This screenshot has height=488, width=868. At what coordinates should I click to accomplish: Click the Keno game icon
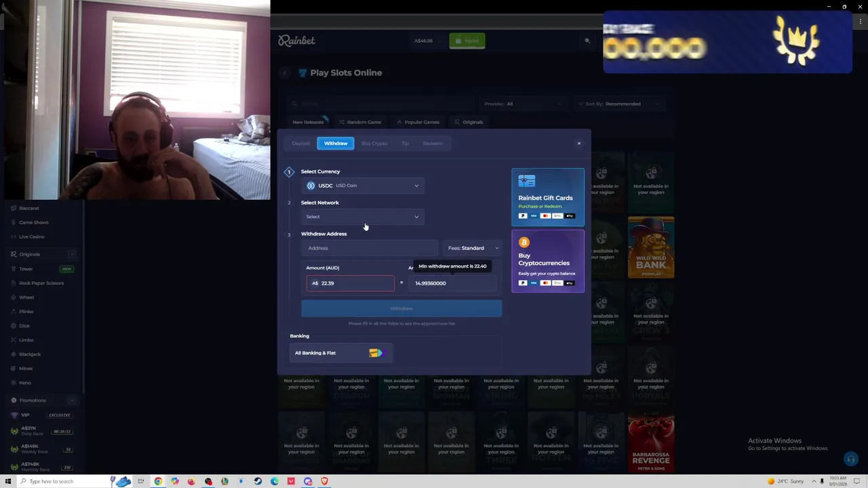click(x=14, y=382)
